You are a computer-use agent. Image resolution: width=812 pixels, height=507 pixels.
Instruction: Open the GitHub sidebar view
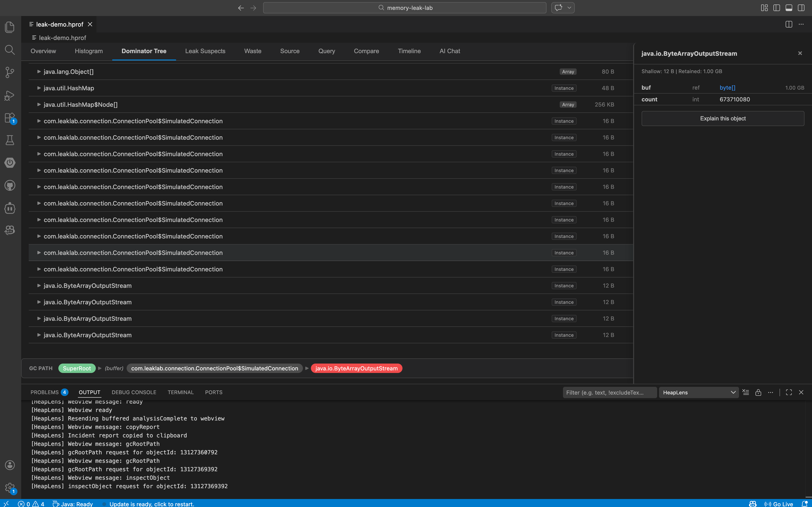tap(10, 186)
